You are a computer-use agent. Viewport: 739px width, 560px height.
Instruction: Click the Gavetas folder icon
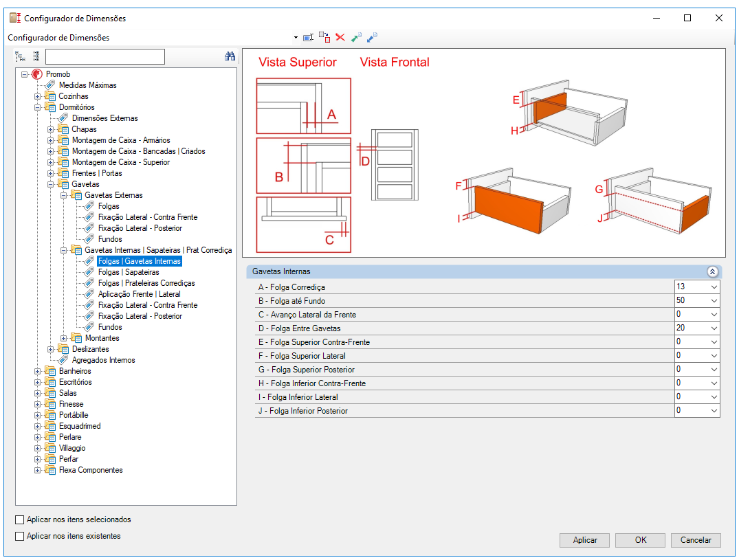tap(63, 184)
